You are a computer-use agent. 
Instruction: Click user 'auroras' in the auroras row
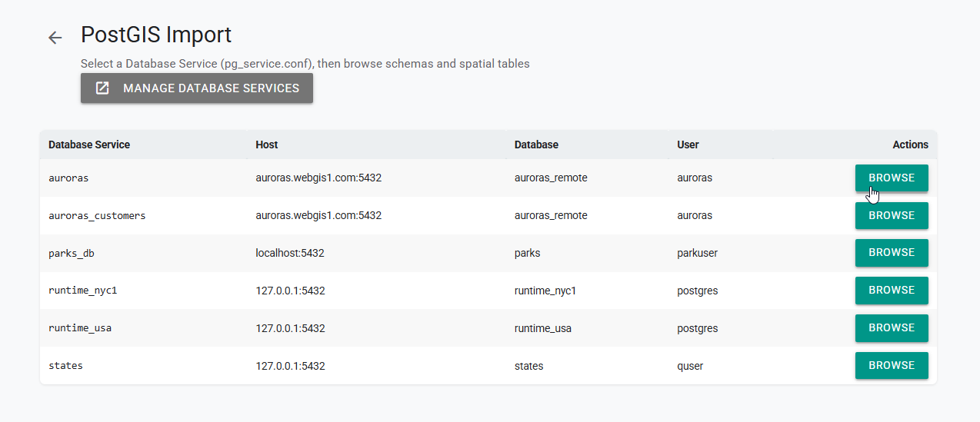(x=695, y=178)
